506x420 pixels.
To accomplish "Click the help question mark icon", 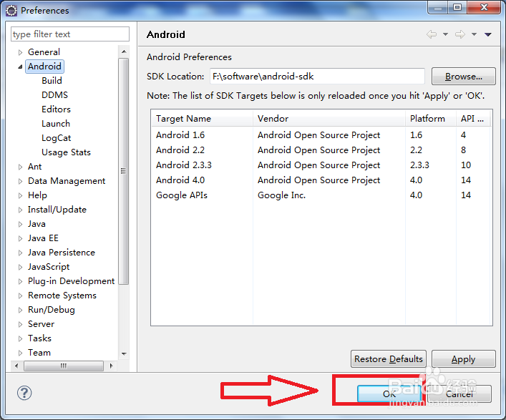I will click(24, 393).
